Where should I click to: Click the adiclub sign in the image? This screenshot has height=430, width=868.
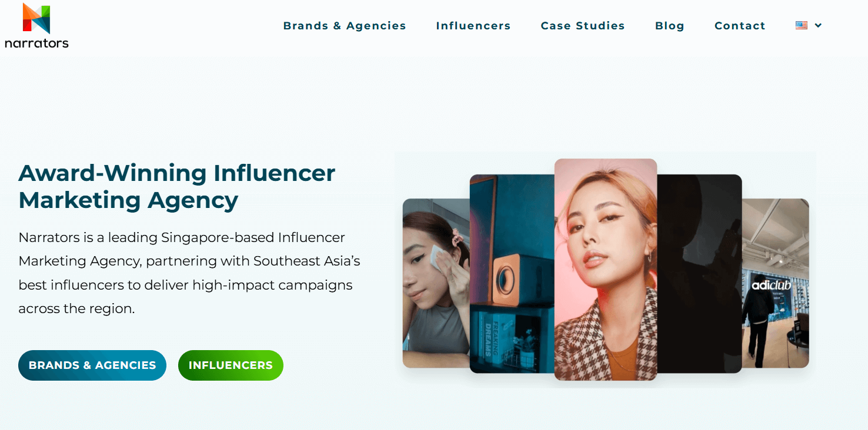(771, 285)
